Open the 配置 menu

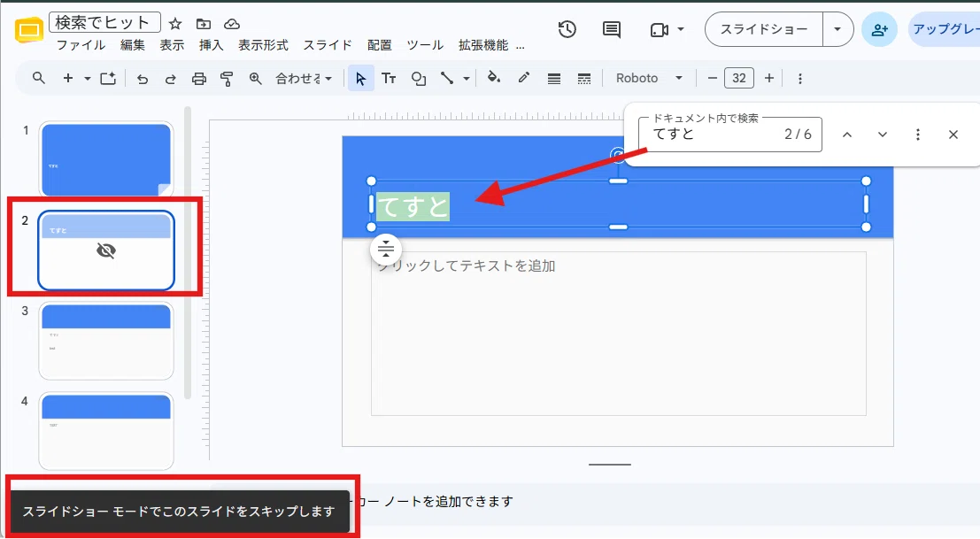pos(380,45)
